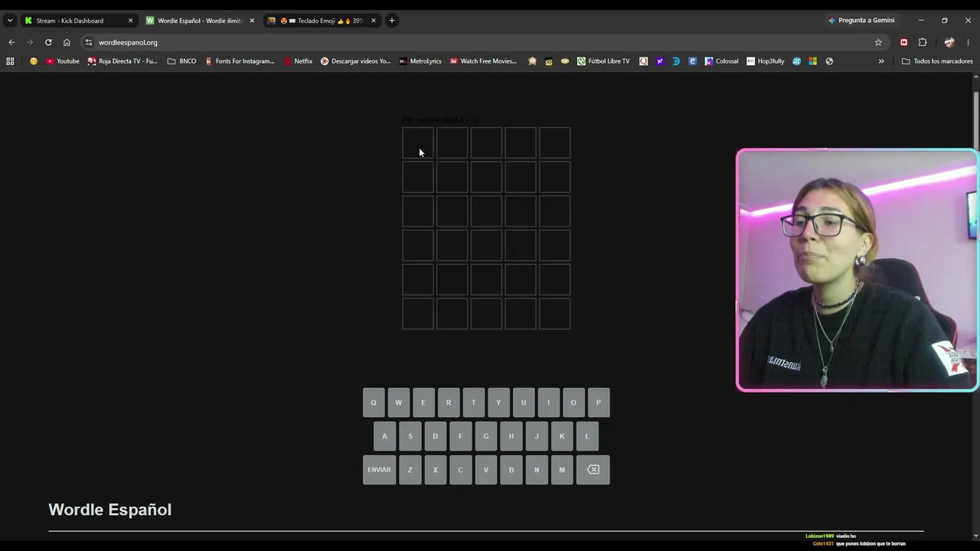
Task: Open the Hop3fully bookmark
Action: click(x=766, y=61)
